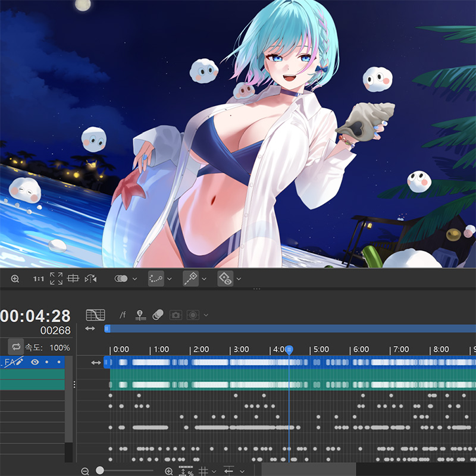The height and width of the screenshot is (476, 476).
Task: Click the double arrow beside the work area bar
Action: pos(90,328)
